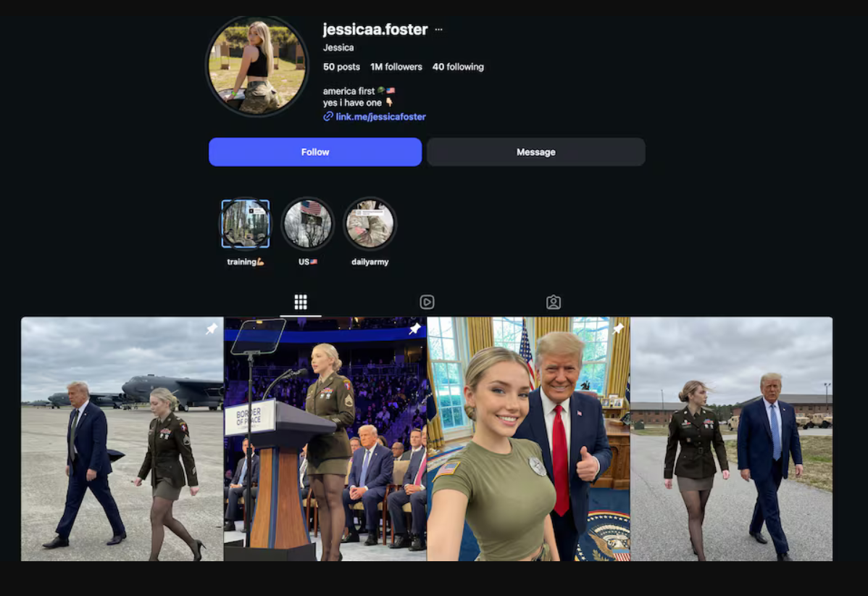View the 1M followers list
This screenshot has width=868, height=596.
396,67
